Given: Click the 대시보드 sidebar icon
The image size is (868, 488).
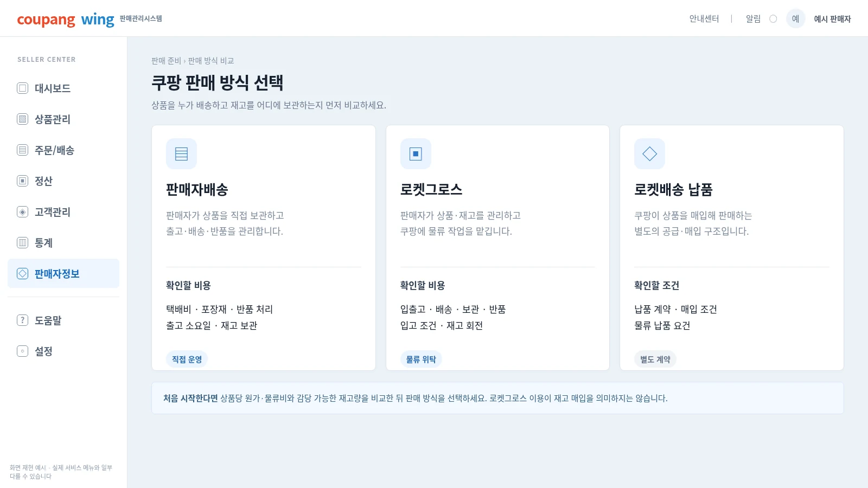Looking at the screenshot, I should (22, 88).
